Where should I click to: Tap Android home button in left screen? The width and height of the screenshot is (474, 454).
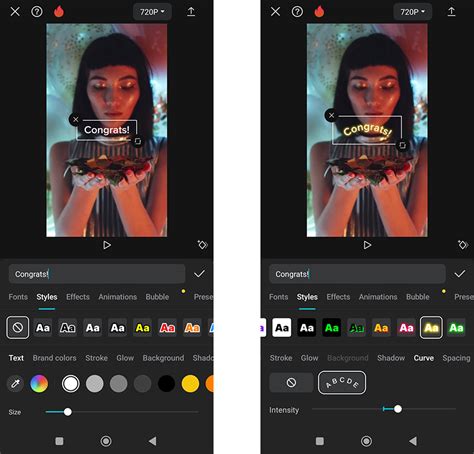106,441
